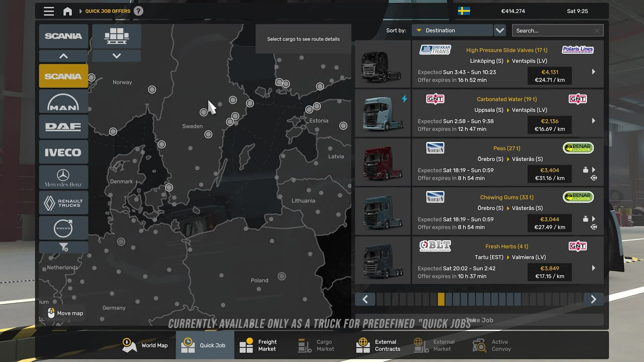Click the cargo pallet filter icon
Viewport: 644px width, 362px height.
pyautogui.click(x=116, y=36)
